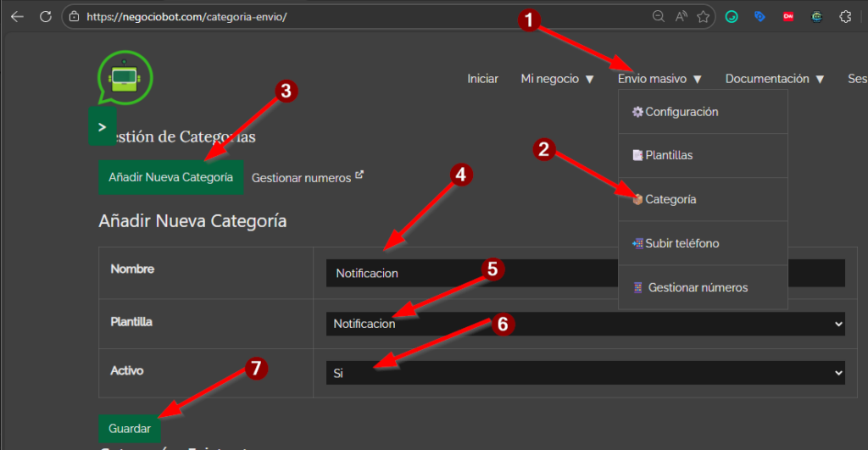868x450 pixels.
Task: Click the green circular extension icon
Action: [732, 16]
